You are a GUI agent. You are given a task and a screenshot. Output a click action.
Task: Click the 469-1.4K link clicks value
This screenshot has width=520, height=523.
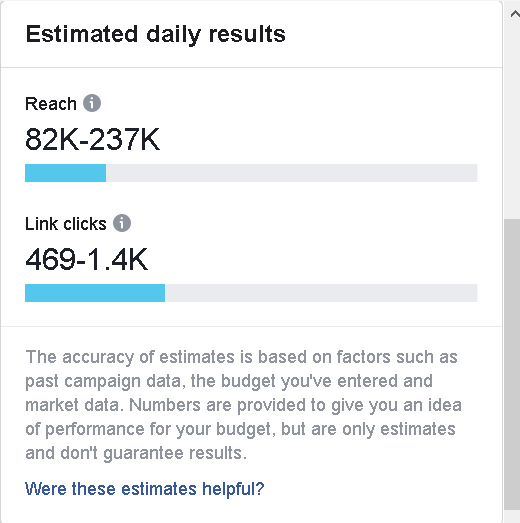(86, 259)
